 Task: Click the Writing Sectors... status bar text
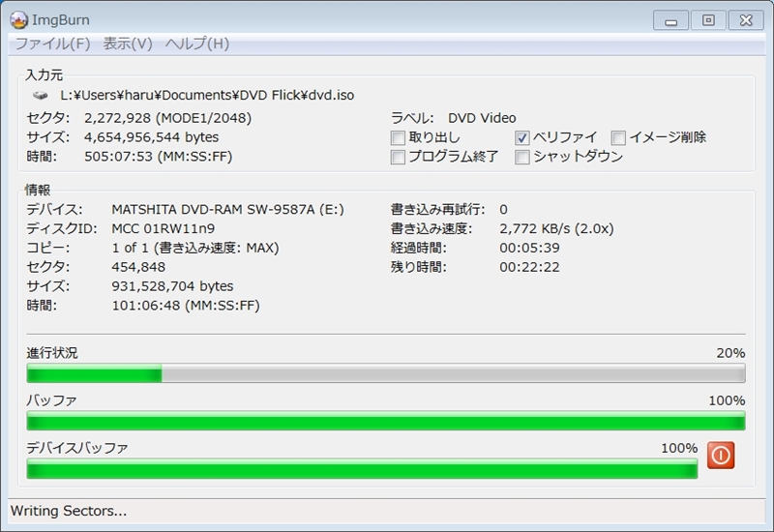69,511
